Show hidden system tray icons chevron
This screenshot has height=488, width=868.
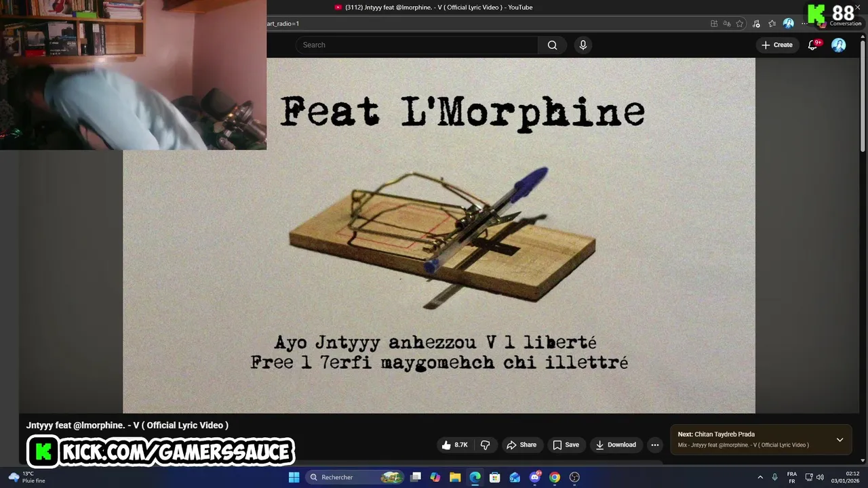[x=760, y=477]
